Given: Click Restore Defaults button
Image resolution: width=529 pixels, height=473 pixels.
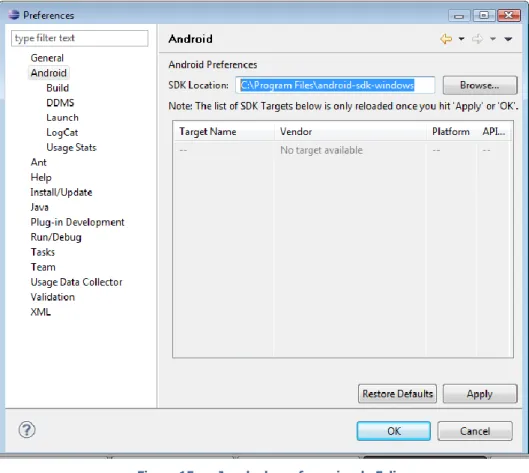Looking at the screenshot, I should click(397, 394).
